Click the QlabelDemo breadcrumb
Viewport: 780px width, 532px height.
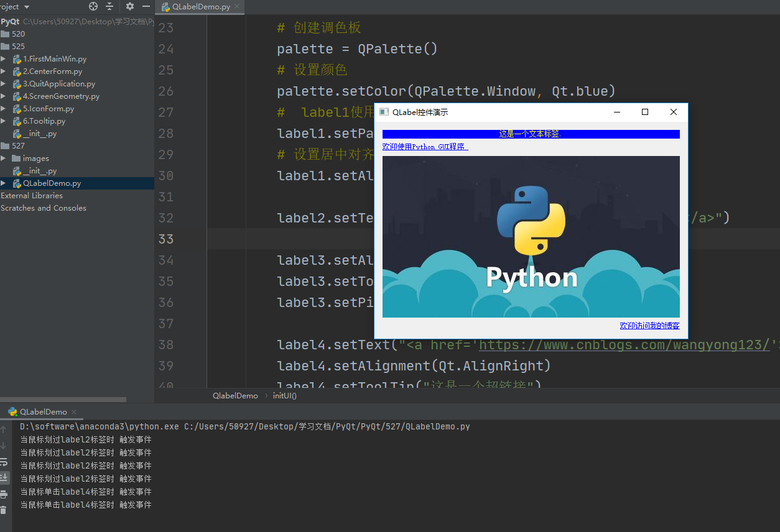pos(235,396)
